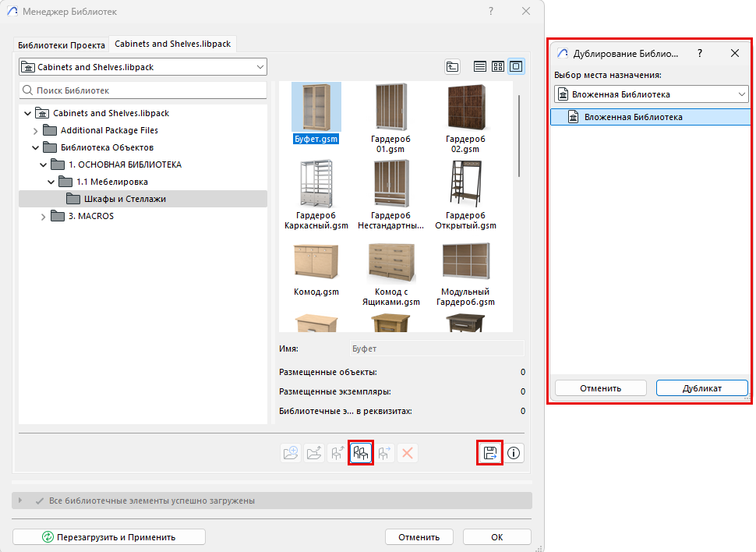756x552 pixels.
Task: Select Комод.gsm thumbnail
Action: (x=316, y=269)
